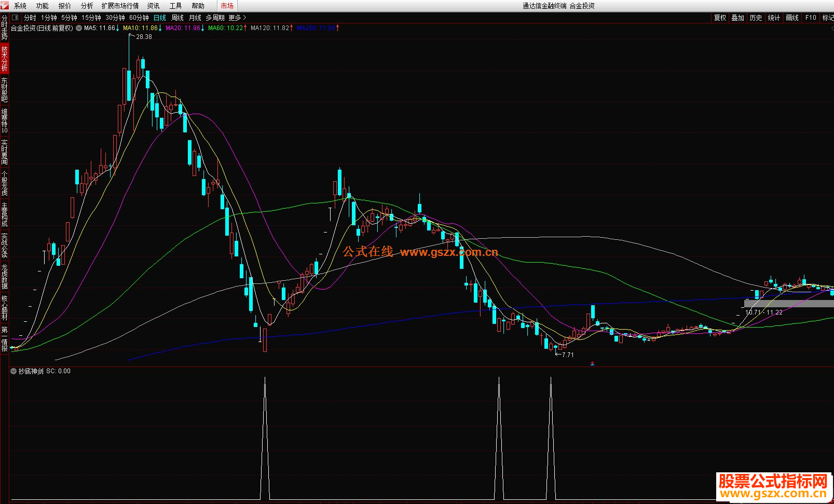Click the Tongdaxin red app logo icon

[x=5, y=5]
